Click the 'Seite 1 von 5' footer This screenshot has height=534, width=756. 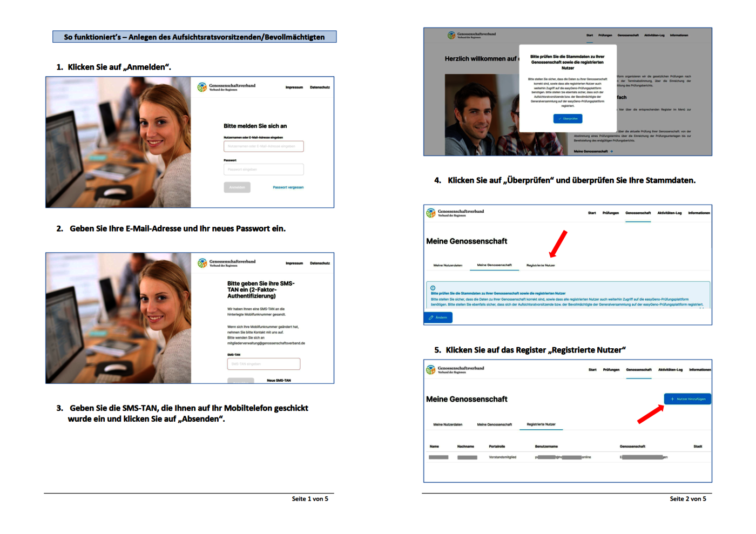(x=310, y=499)
